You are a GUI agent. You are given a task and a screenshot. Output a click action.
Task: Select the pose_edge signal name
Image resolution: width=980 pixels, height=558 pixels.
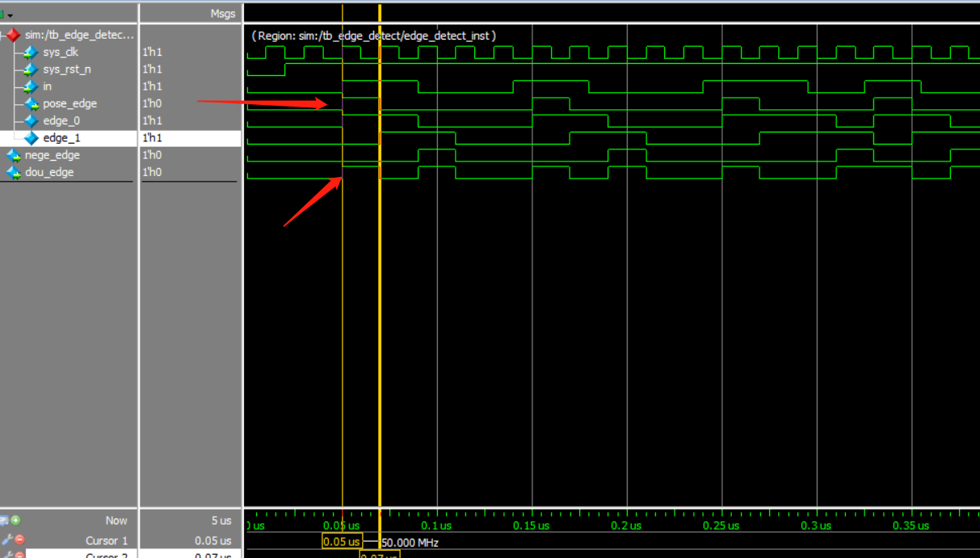click(x=70, y=103)
